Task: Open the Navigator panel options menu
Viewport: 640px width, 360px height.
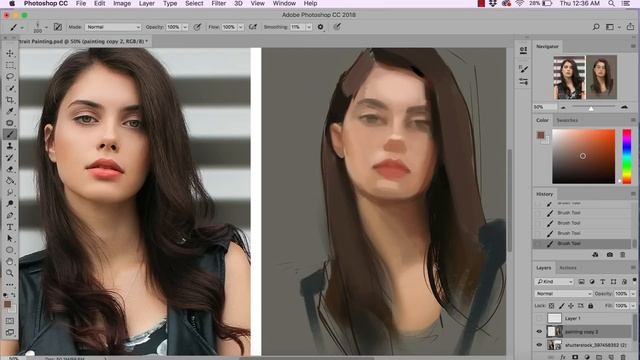Action: coord(633,47)
